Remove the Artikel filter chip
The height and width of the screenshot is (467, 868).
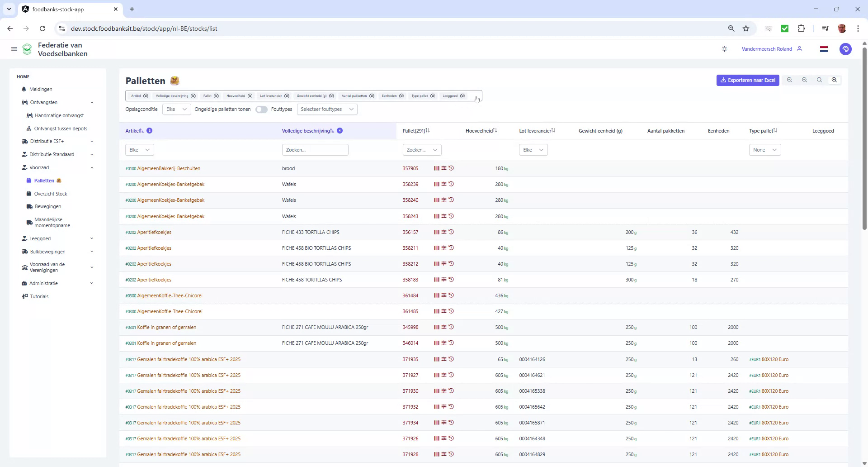pyautogui.click(x=146, y=95)
